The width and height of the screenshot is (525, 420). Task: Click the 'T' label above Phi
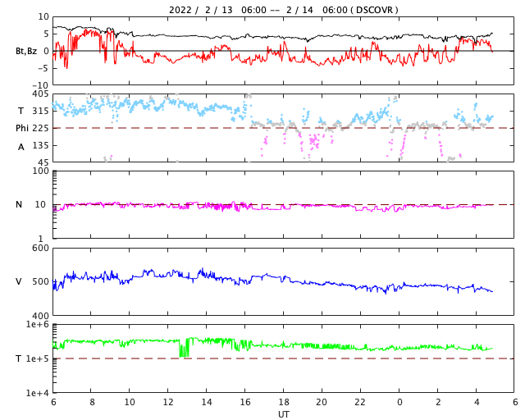pyautogui.click(x=21, y=111)
